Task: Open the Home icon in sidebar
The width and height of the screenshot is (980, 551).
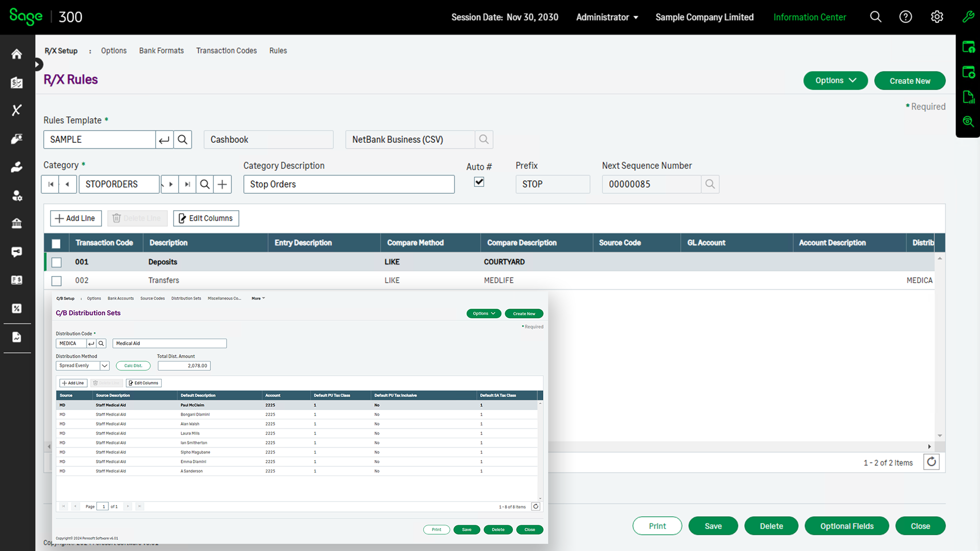Action: [x=17, y=54]
